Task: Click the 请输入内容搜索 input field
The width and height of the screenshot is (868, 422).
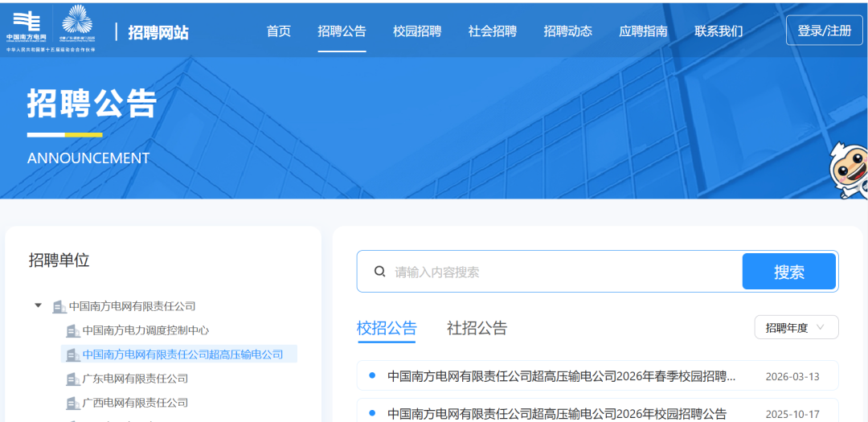Action: point(565,272)
